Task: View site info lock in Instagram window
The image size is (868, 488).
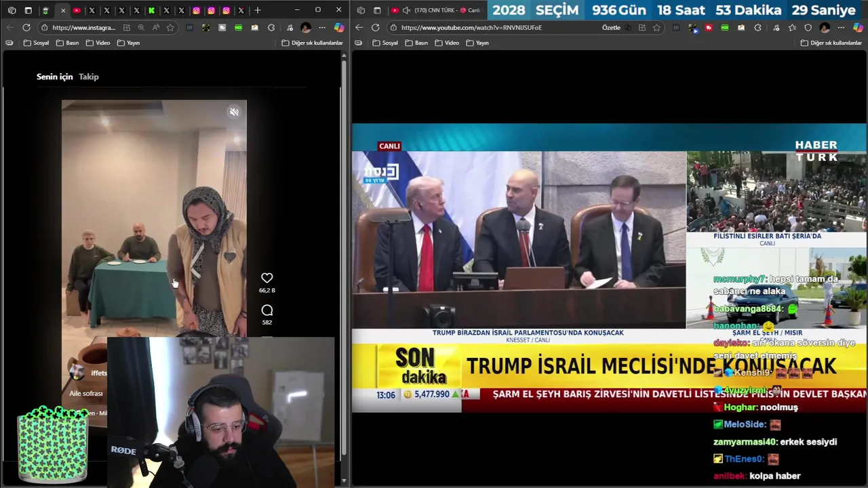Action: tap(44, 28)
